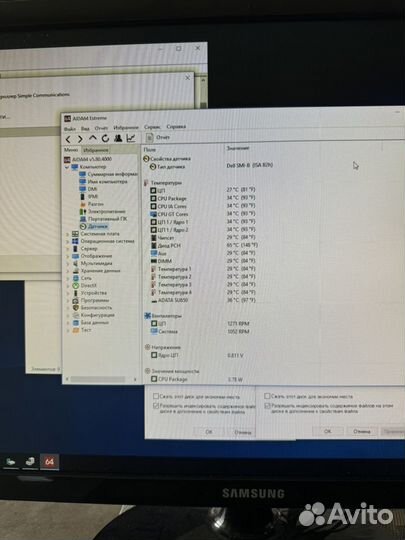Select Суммарная информация in the tree
This screenshot has height=540, width=405.
tap(108, 174)
